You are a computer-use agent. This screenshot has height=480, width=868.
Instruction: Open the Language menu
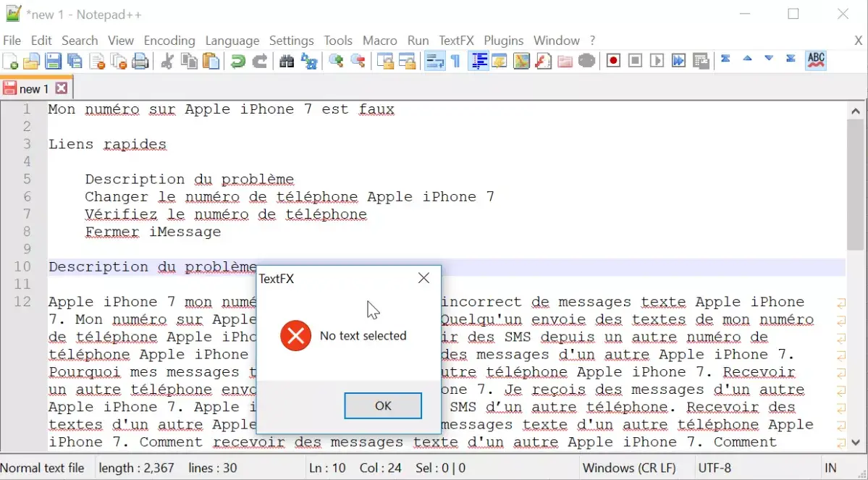(x=232, y=41)
